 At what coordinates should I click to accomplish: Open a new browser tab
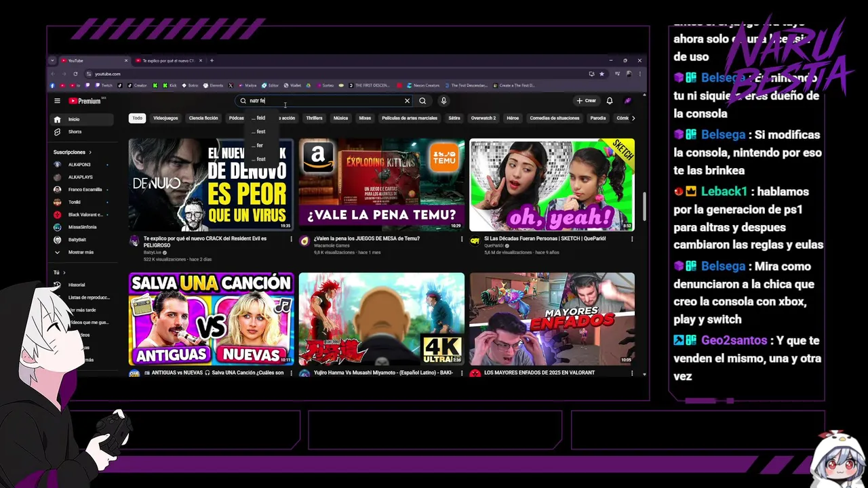click(212, 60)
